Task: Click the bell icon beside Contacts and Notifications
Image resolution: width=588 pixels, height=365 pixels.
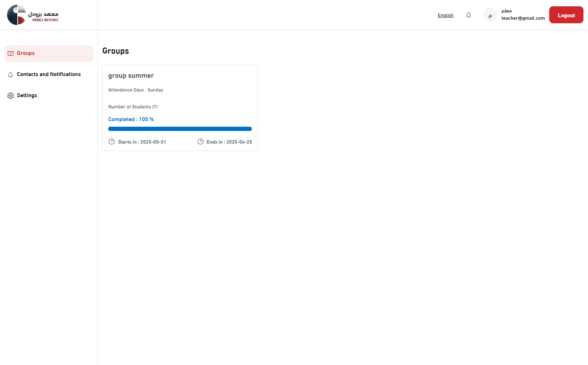Action: (11, 75)
